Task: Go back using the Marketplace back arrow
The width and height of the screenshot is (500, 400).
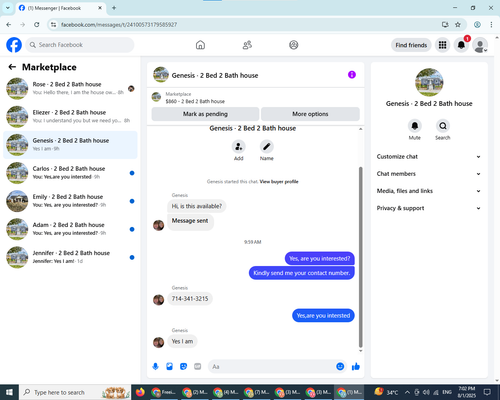Action: (x=12, y=67)
